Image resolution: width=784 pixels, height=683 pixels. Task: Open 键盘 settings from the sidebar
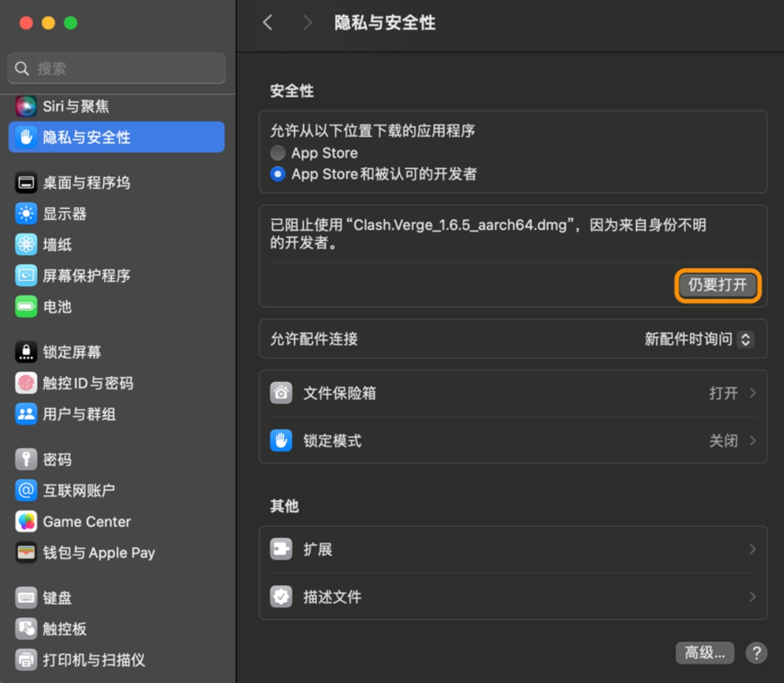click(x=25, y=597)
